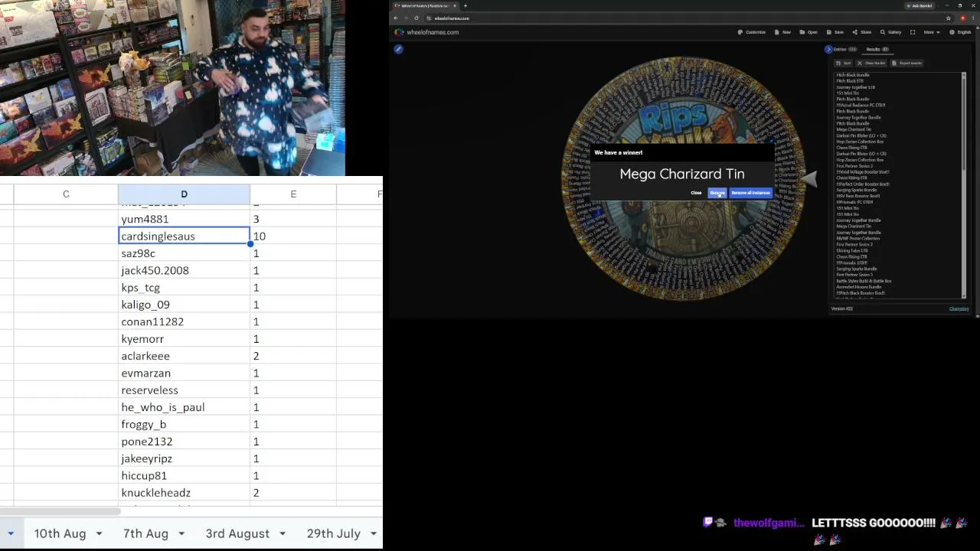
Task: Select the evmarzan cell
Action: (x=184, y=373)
